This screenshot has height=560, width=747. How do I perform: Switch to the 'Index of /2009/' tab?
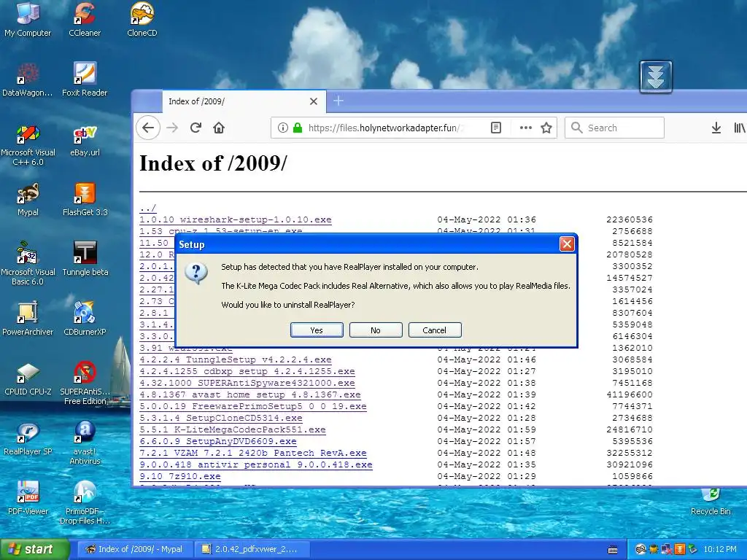(243, 101)
